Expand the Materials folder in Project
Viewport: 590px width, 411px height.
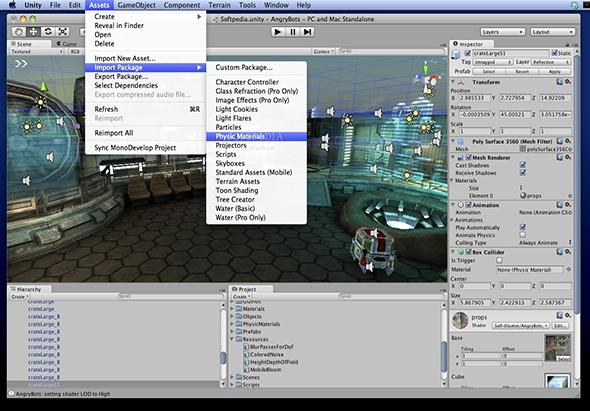coord(232,309)
